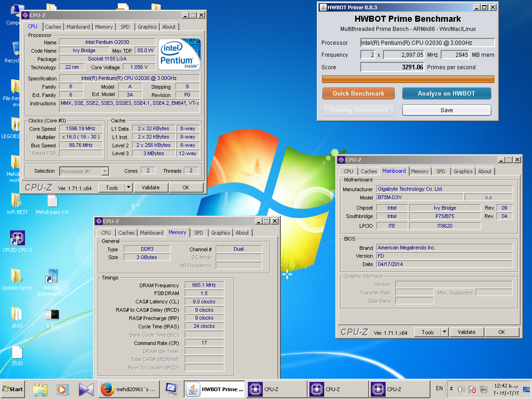Open SPD tab in Memory window

[199, 233]
